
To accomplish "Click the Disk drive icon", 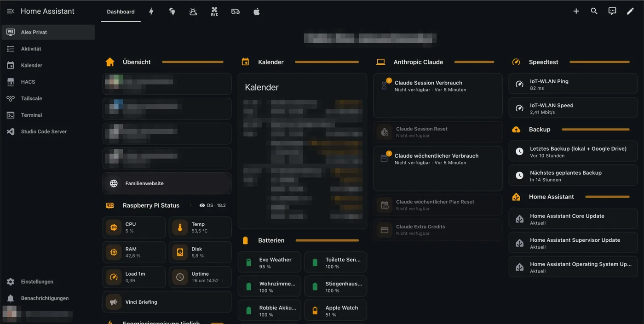I will click(180, 252).
